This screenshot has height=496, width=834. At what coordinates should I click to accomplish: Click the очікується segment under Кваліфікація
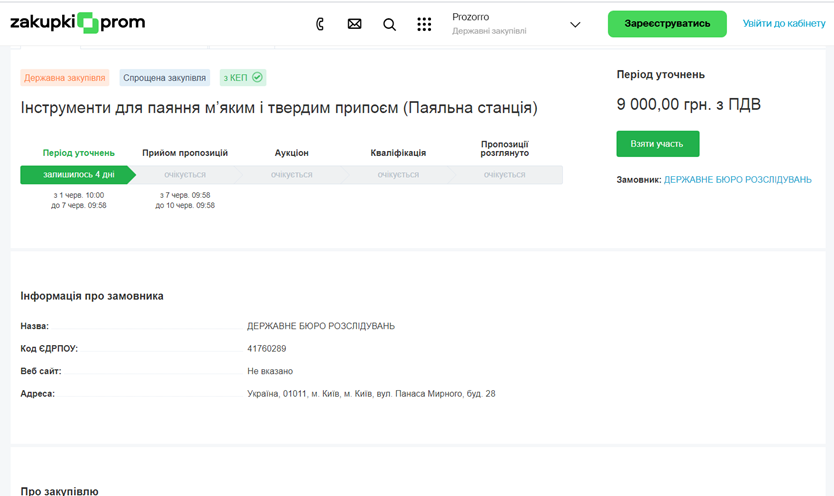pyautogui.click(x=398, y=175)
